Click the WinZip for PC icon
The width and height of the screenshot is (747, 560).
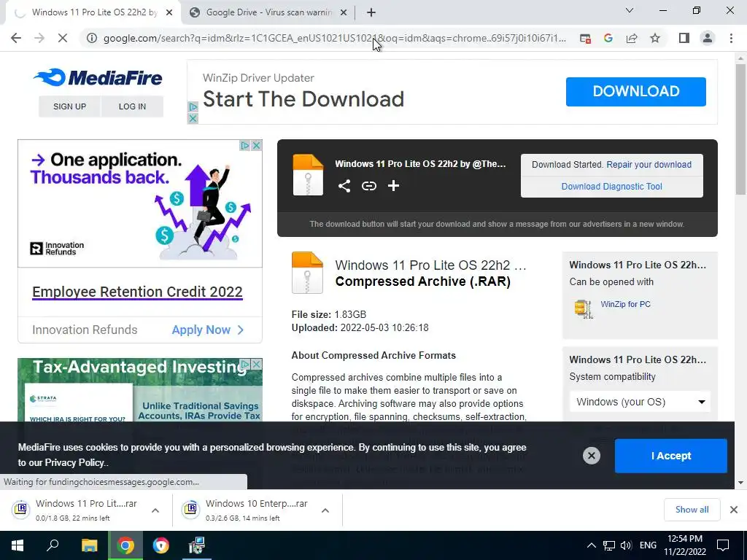tap(583, 309)
